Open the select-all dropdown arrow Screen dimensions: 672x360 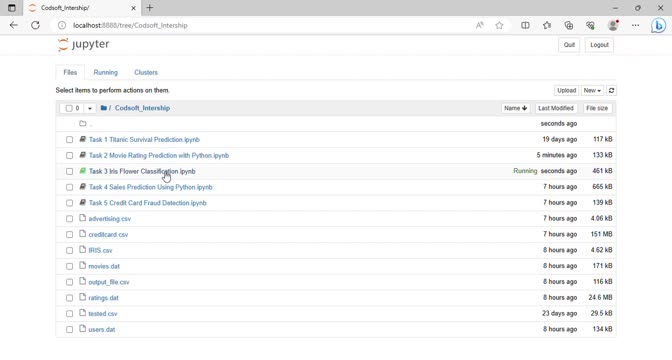90,108
